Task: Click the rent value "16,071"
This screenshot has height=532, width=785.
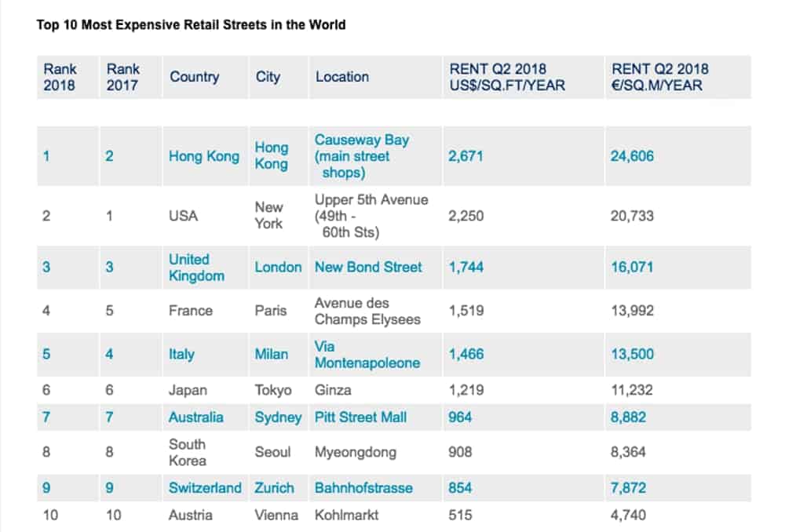Action: (632, 268)
